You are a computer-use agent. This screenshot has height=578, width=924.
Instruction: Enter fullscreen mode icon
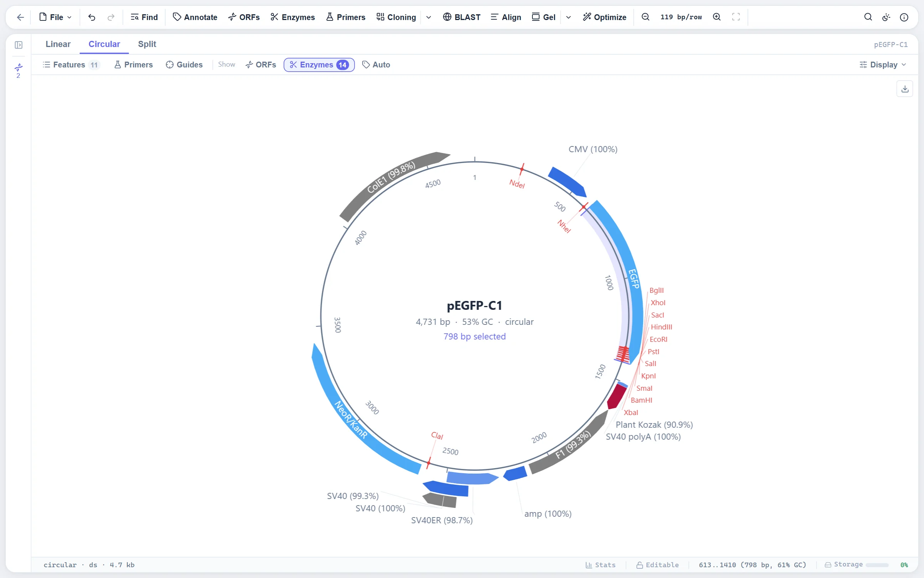pos(736,17)
